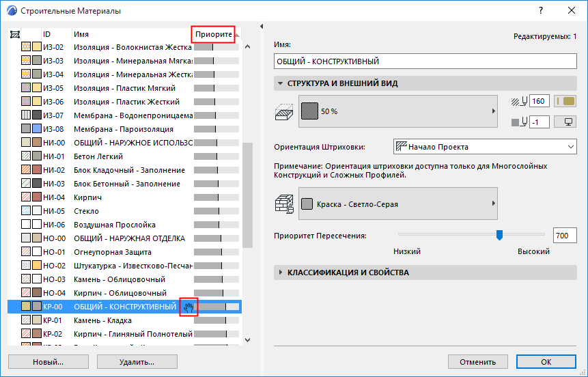Viewport: 588px width, 377px height.
Task: Open the Краска - Светло-Серая surface selector
Action: point(398,204)
